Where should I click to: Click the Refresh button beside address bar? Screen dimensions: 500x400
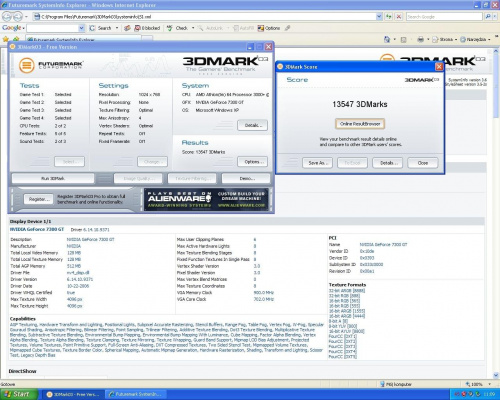point(389,16)
